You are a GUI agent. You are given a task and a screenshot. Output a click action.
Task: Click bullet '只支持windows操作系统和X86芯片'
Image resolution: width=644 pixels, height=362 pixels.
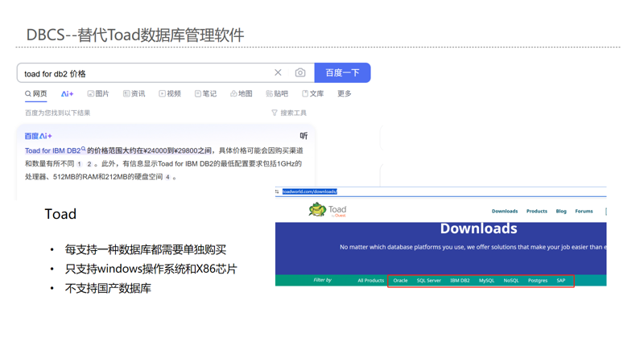[x=151, y=269]
